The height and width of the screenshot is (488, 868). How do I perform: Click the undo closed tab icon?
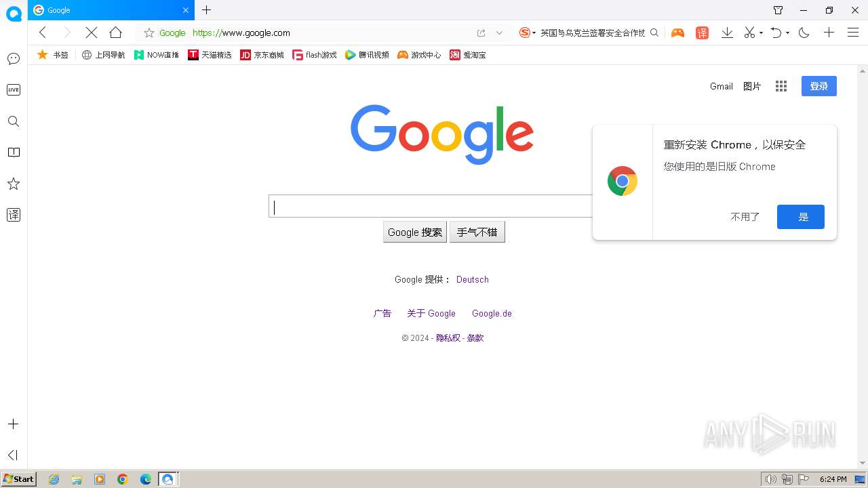tap(776, 33)
